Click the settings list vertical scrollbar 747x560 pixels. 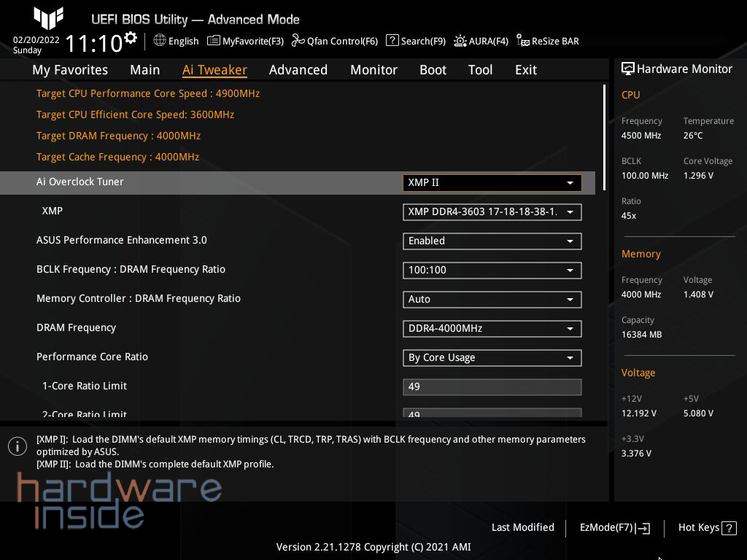tap(604, 138)
